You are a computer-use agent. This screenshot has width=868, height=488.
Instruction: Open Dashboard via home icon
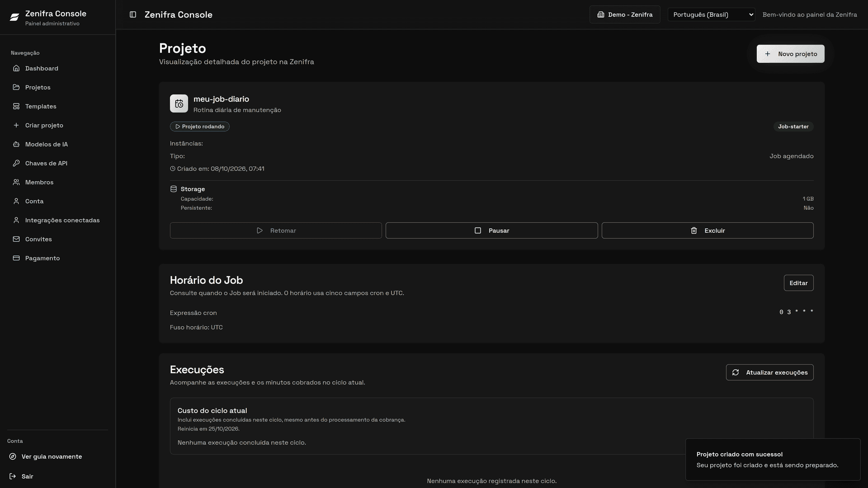16,68
